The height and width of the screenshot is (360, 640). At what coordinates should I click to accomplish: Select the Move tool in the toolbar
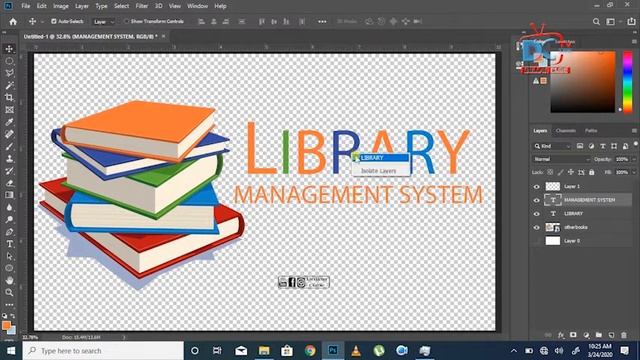[9, 49]
